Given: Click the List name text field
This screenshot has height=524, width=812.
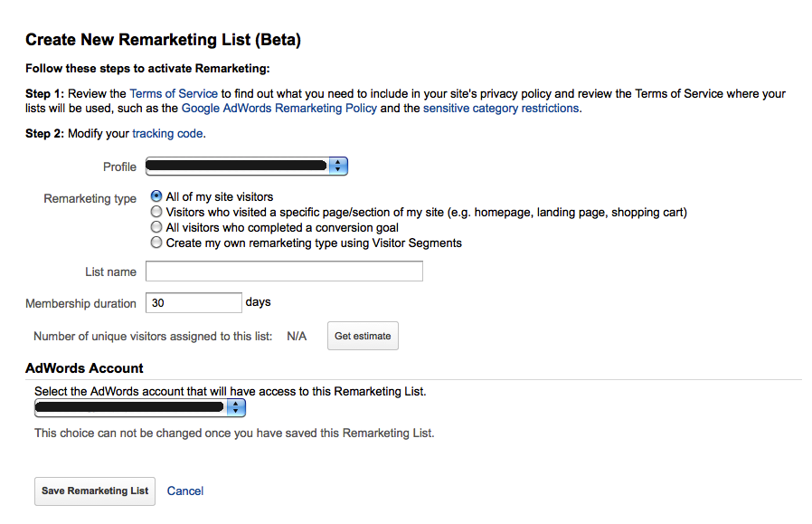Looking at the screenshot, I should pos(284,272).
